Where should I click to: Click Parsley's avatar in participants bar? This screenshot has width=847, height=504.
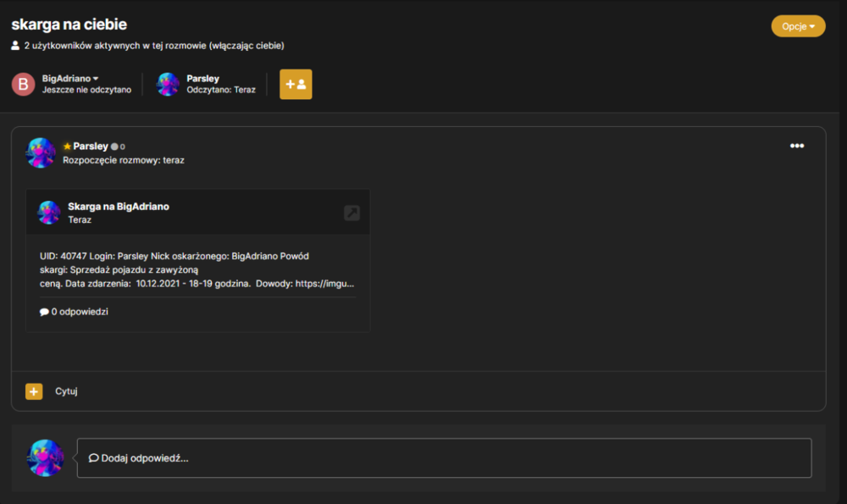(x=168, y=84)
